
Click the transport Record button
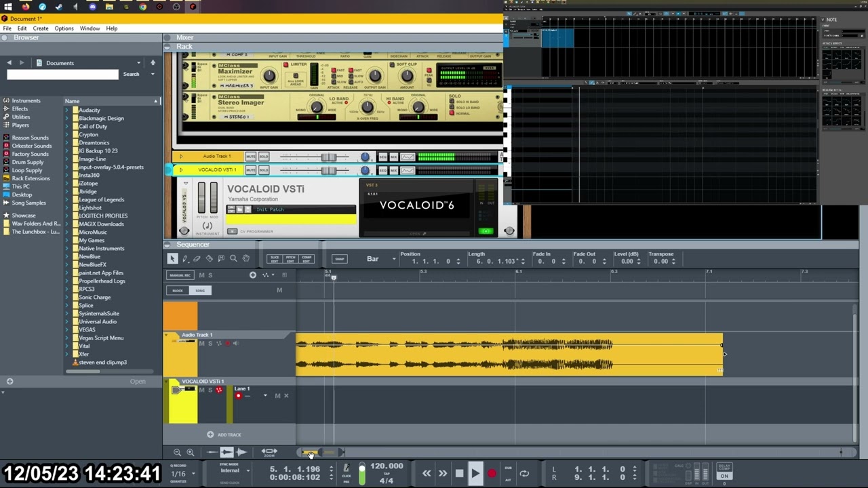492,473
